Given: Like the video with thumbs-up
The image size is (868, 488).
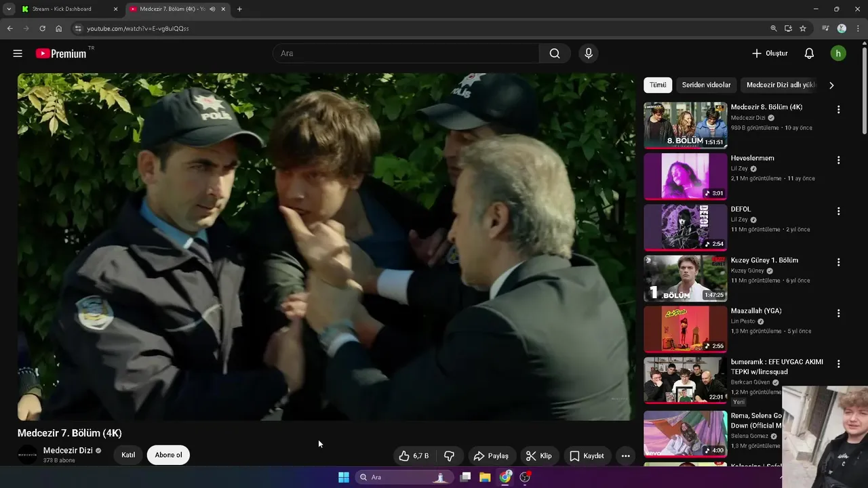Looking at the screenshot, I should pyautogui.click(x=414, y=455).
